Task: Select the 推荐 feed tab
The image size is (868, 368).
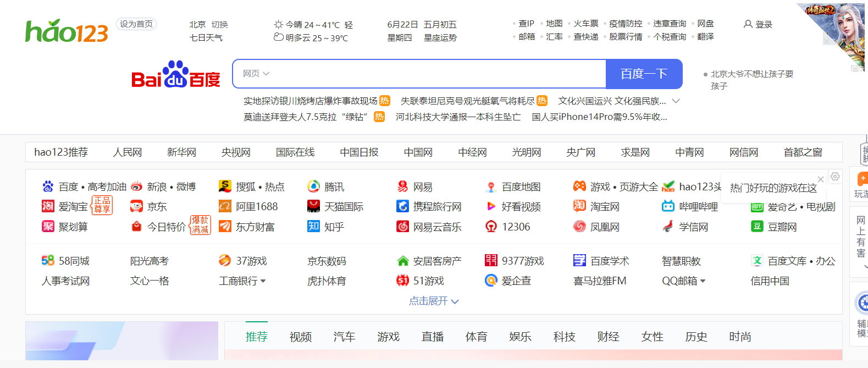Action: (x=256, y=337)
